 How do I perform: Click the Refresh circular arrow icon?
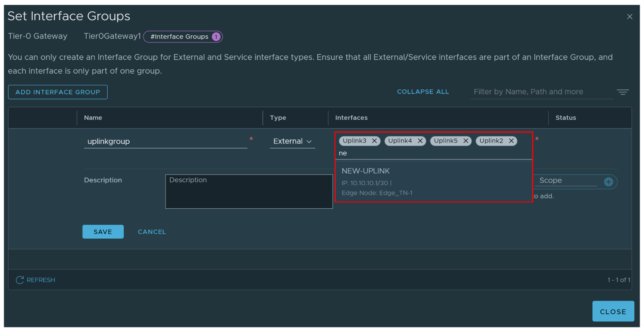point(20,280)
